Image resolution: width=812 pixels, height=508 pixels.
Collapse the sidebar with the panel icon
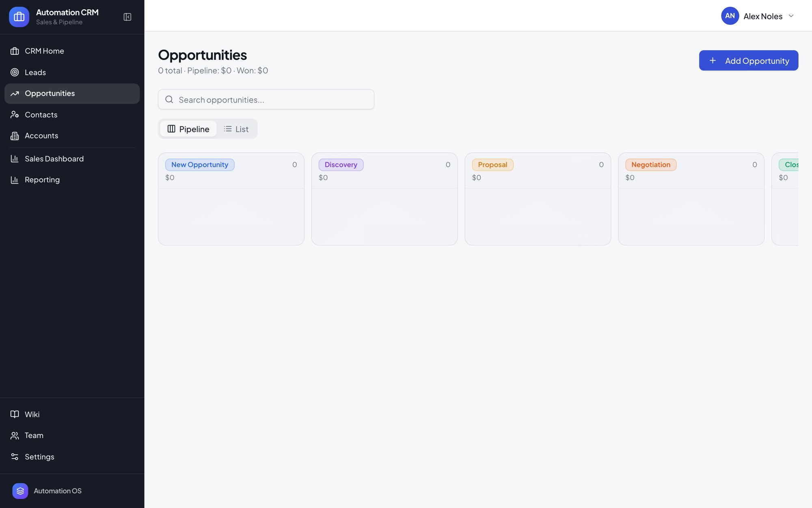coord(127,17)
